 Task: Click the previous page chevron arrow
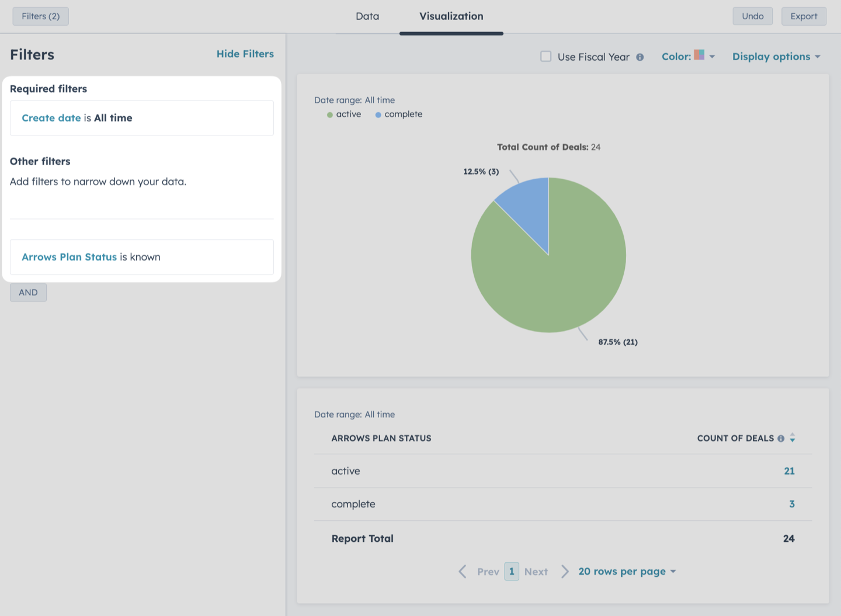point(463,572)
